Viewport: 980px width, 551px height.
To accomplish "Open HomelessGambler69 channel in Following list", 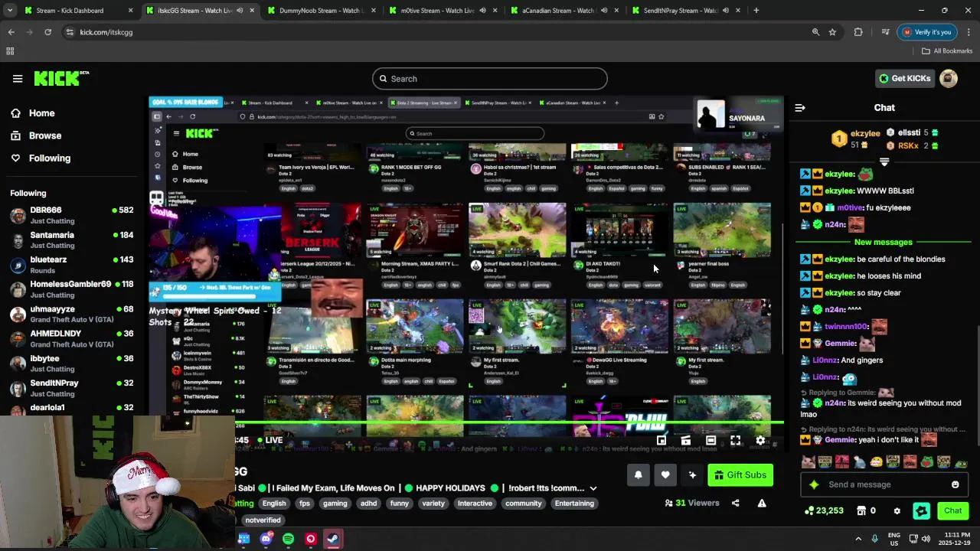I will (x=73, y=289).
